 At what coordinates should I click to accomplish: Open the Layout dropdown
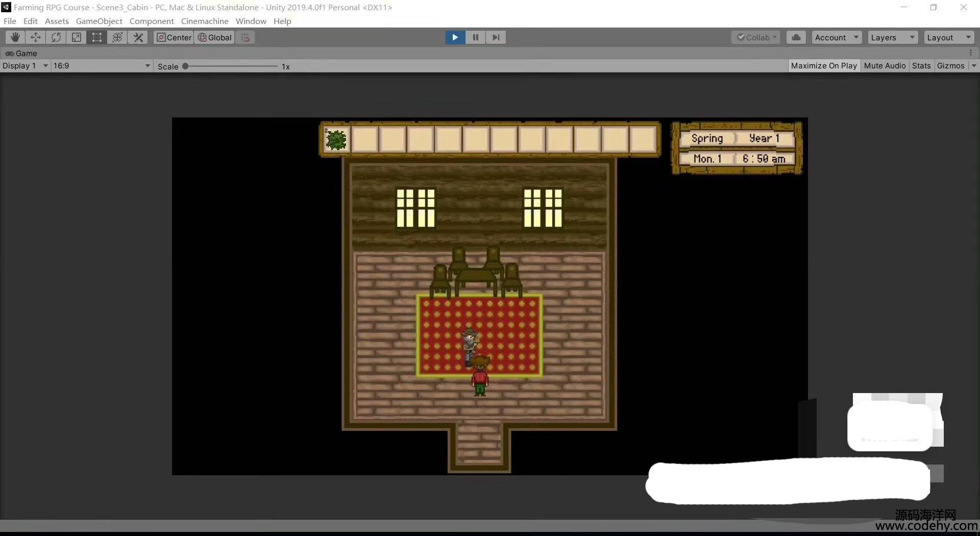click(949, 37)
